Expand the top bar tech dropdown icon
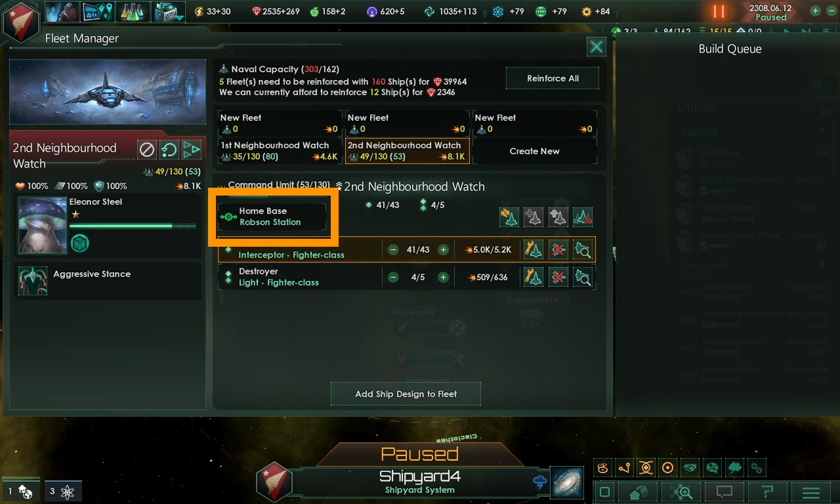This screenshot has width=840, height=504. pos(168,12)
